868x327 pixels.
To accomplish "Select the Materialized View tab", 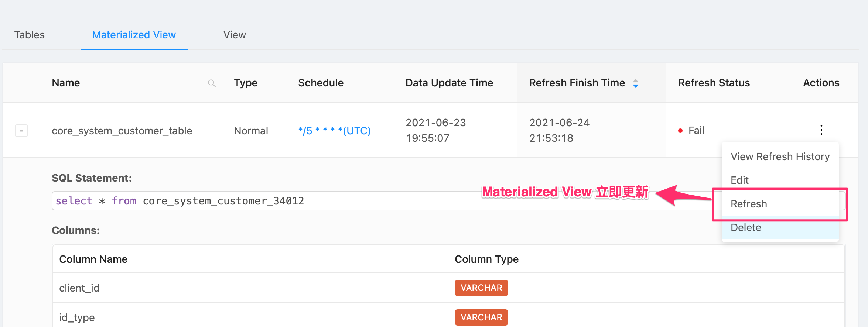I will pyautogui.click(x=134, y=35).
